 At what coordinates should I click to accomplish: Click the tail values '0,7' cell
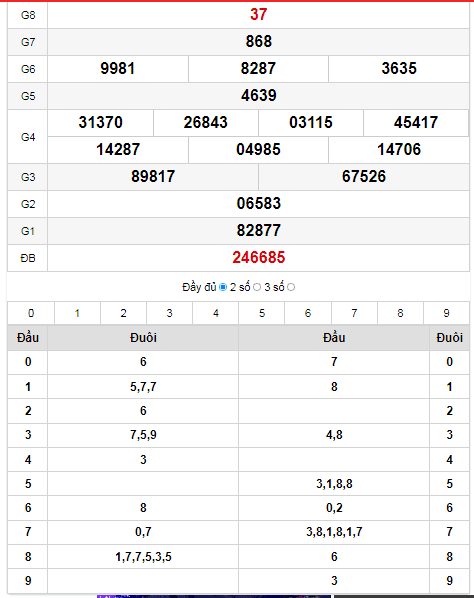[x=143, y=532]
